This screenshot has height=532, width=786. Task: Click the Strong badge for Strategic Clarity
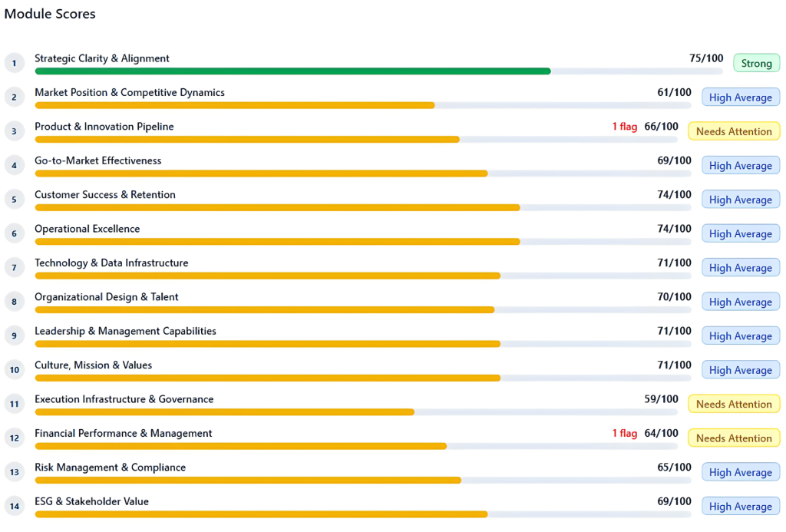(756, 63)
